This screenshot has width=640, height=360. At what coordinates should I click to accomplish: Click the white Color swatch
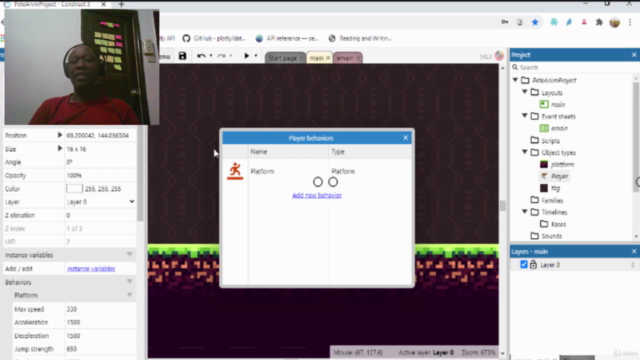tap(74, 189)
